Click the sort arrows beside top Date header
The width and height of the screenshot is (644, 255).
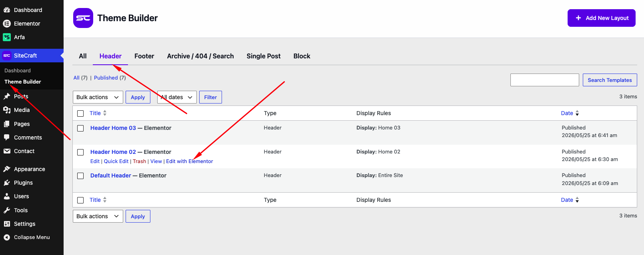pyautogui.click(x=577, y=113)
